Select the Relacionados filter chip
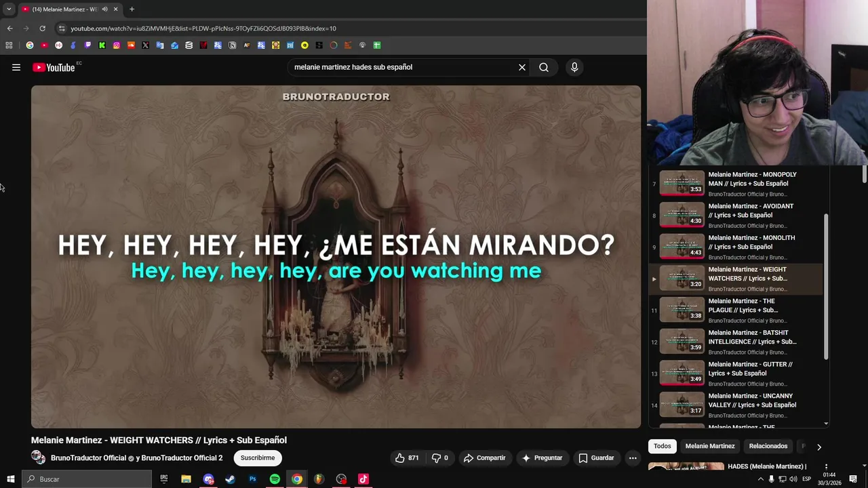Image resolution: width=868 pixels, height=488 pixels. tap(768, 446)
